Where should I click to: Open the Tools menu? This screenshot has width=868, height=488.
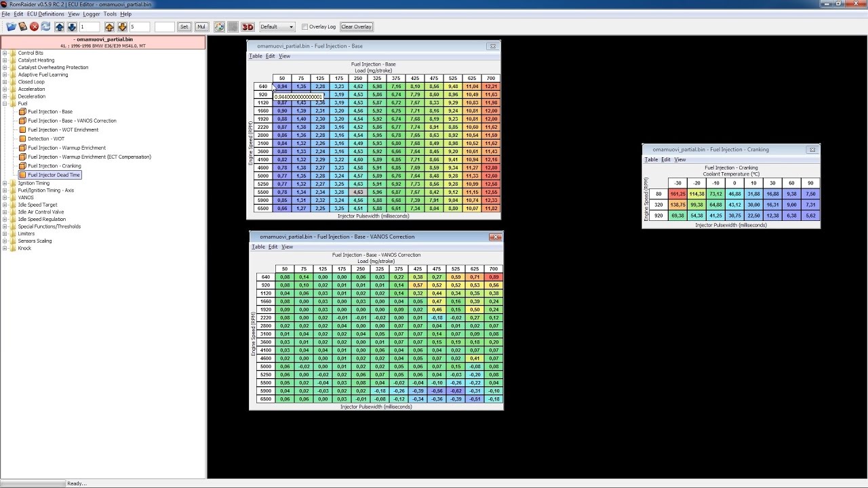coord(110,14)
